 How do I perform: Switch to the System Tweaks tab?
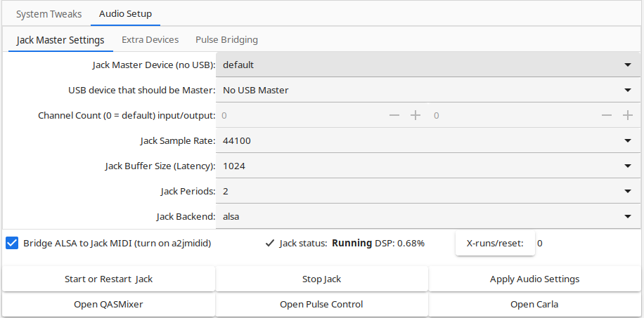tap(49, 14)
